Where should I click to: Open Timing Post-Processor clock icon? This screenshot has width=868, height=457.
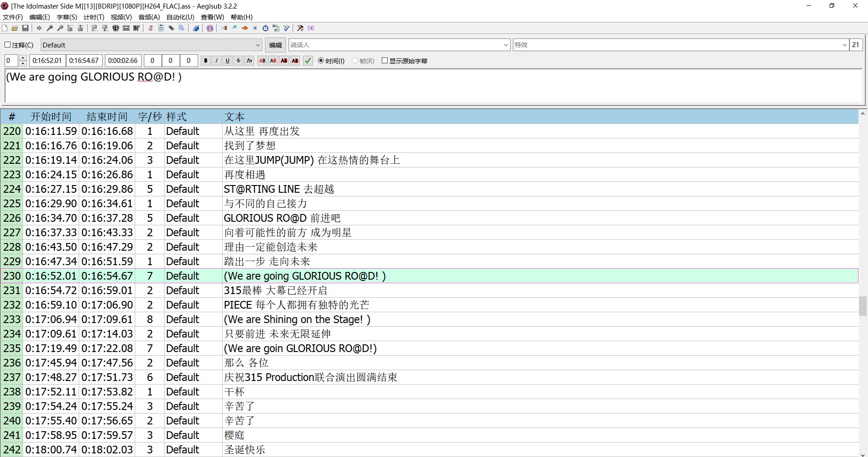click(x=266, y=28)
